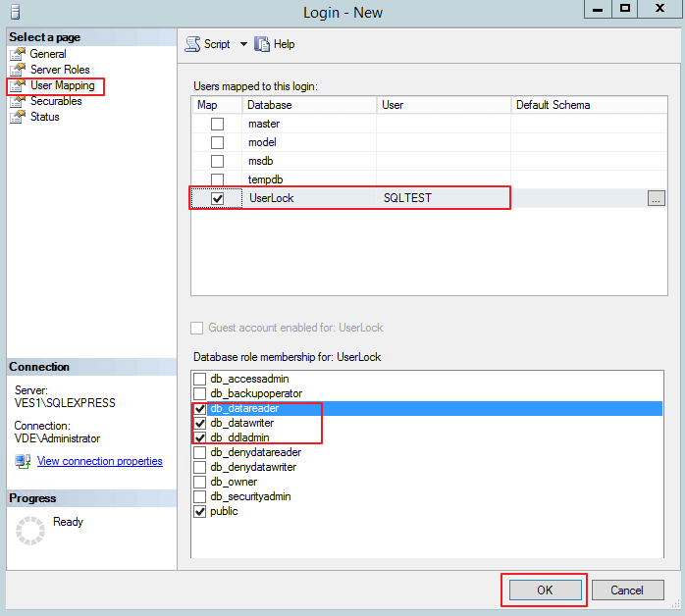Click the server icon in title bar
The height and width of the screenshot is (616, 685).
15,12
